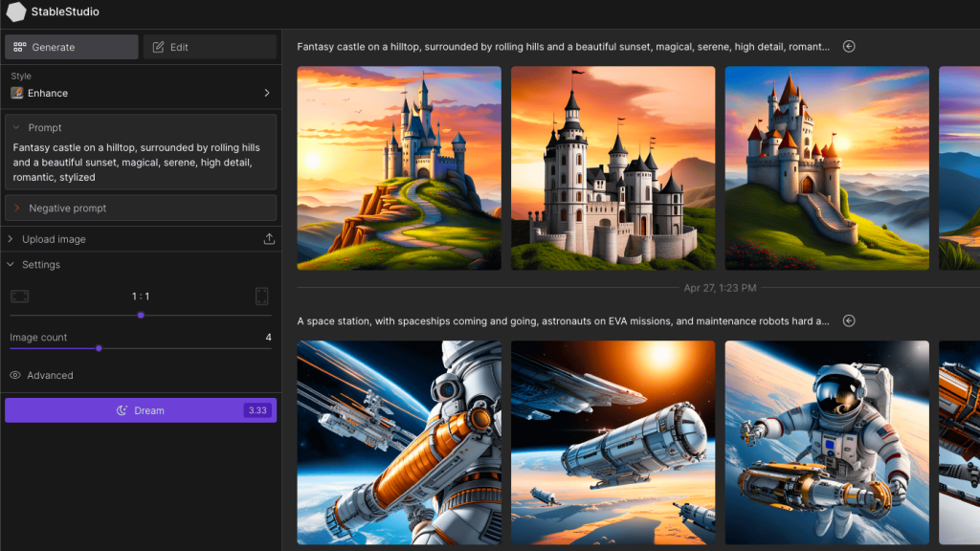Select the landscape aspect ratio icon

click(x=19, y=297)
